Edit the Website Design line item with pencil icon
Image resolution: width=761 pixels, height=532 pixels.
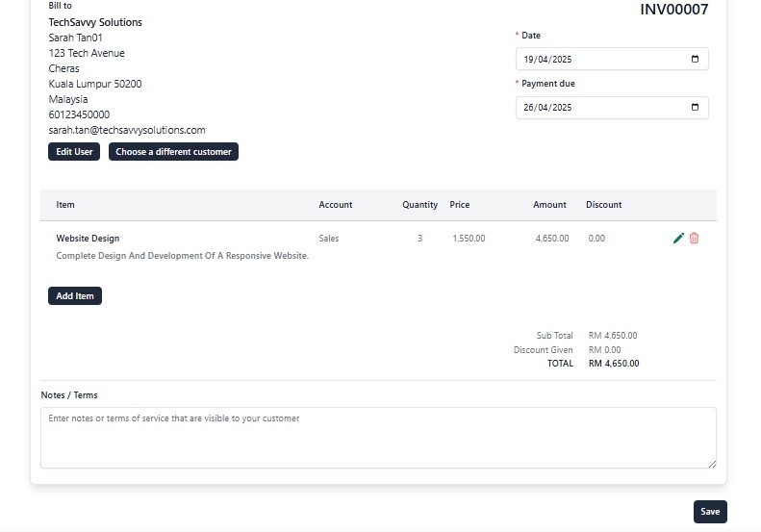[678, 238]
